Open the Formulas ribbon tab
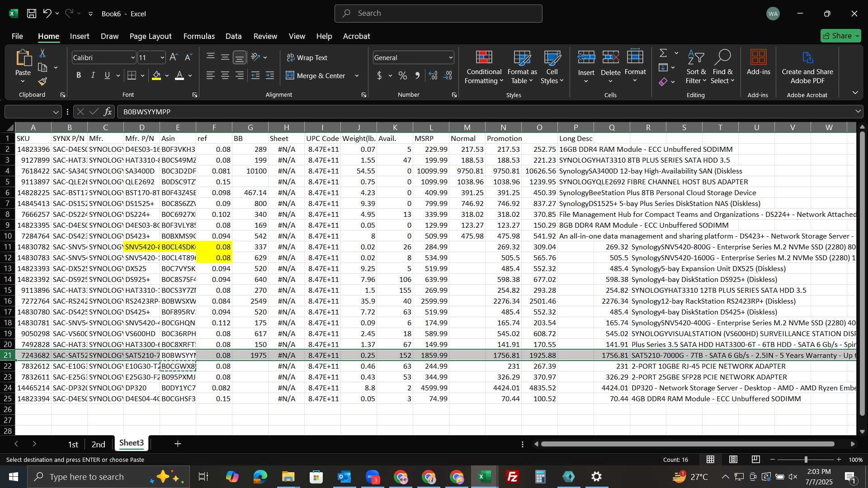The width and height of the screenshot is (868, 488). click(x=199, y=36)
